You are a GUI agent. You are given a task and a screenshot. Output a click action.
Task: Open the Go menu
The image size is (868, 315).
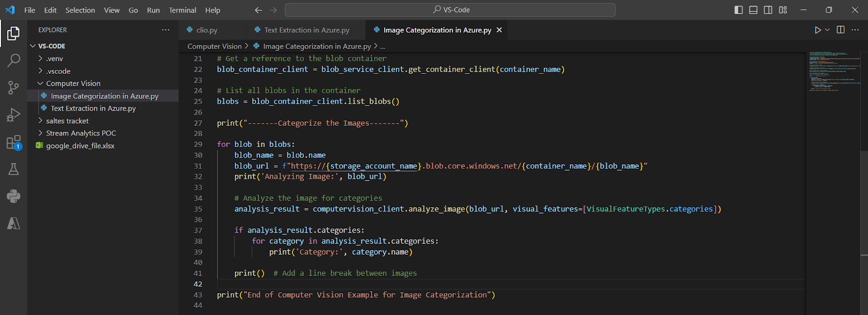(133, 10)
